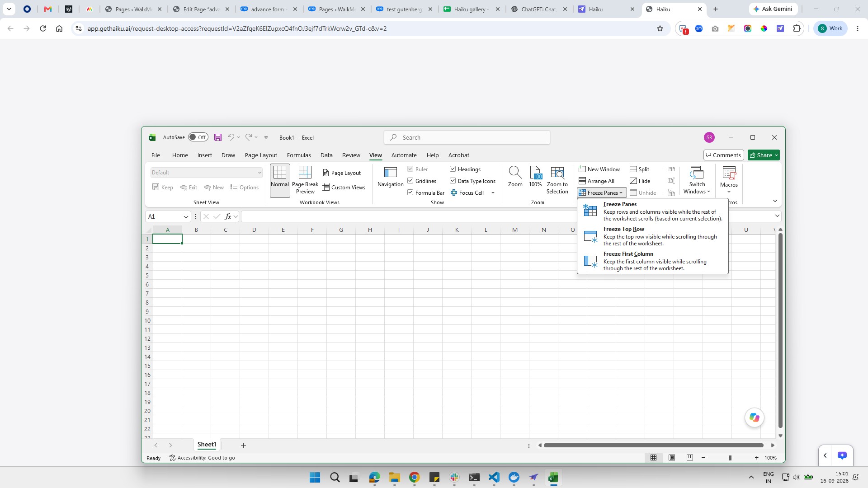This screenshot has width=868, height=488.
Task: Click the Excel Search box
Action: click(x=467, y=137)
